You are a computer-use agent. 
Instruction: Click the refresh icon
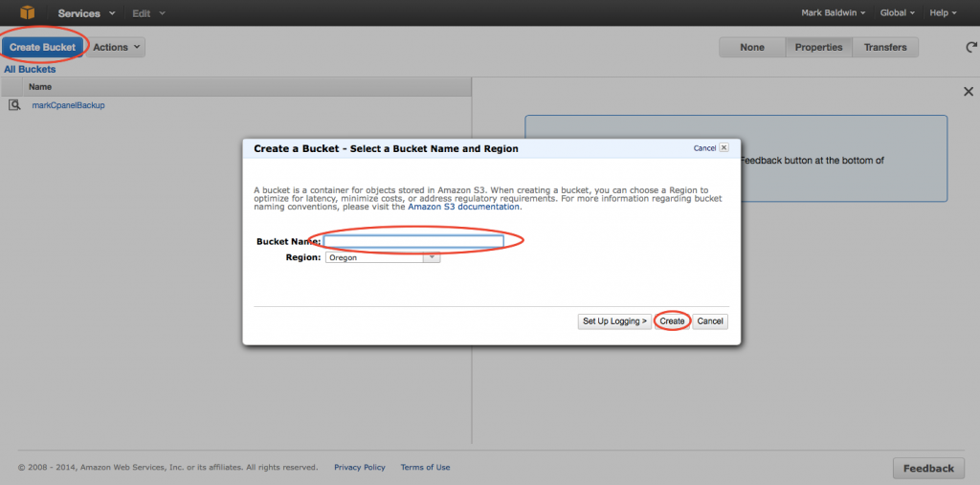pyautogui.click(x=970, y=48)
